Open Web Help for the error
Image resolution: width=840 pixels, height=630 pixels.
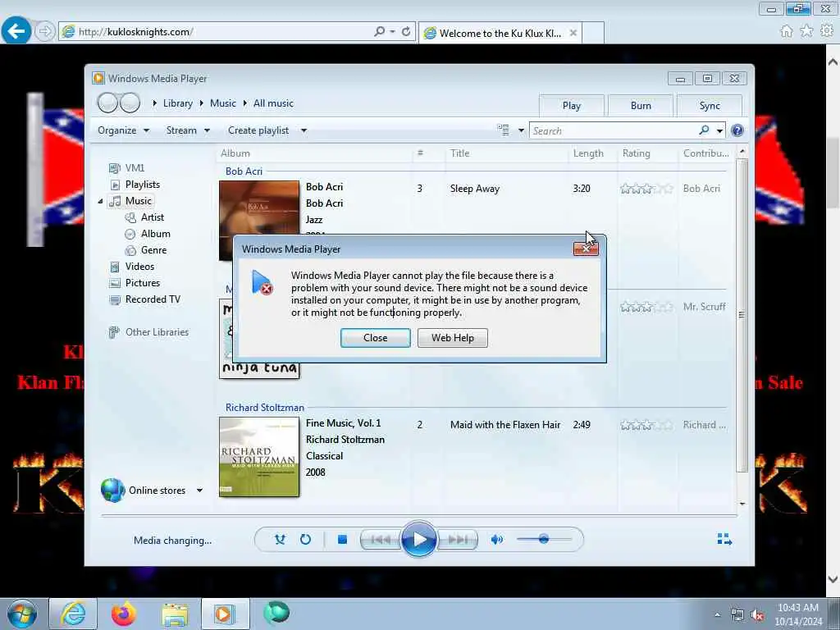(452, 338)
